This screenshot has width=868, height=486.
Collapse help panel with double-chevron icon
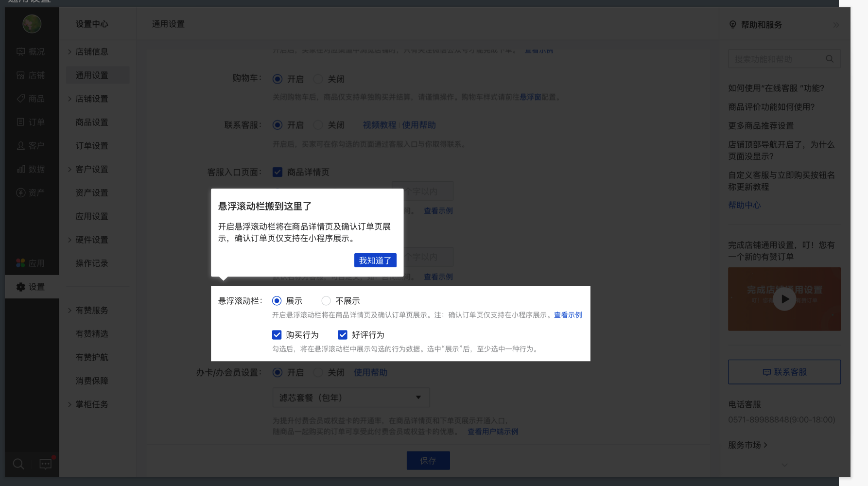coord(836,25)
